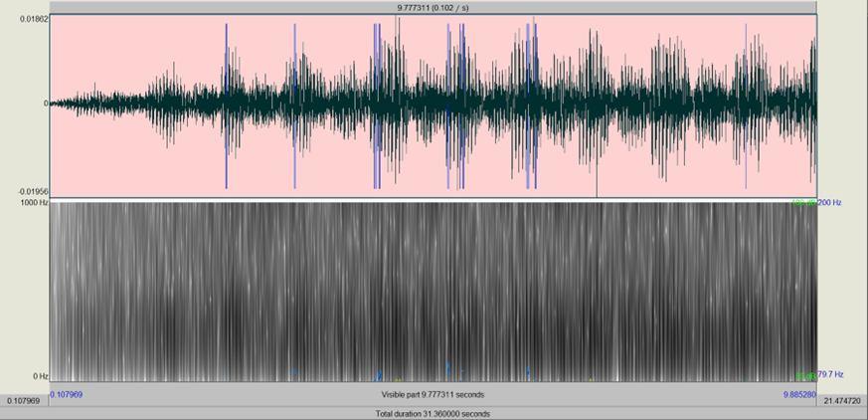The width and height of the screenshot is (868, 420).
Task: Play the 0.107969 segment before visible window
Action: pos(24,400)
